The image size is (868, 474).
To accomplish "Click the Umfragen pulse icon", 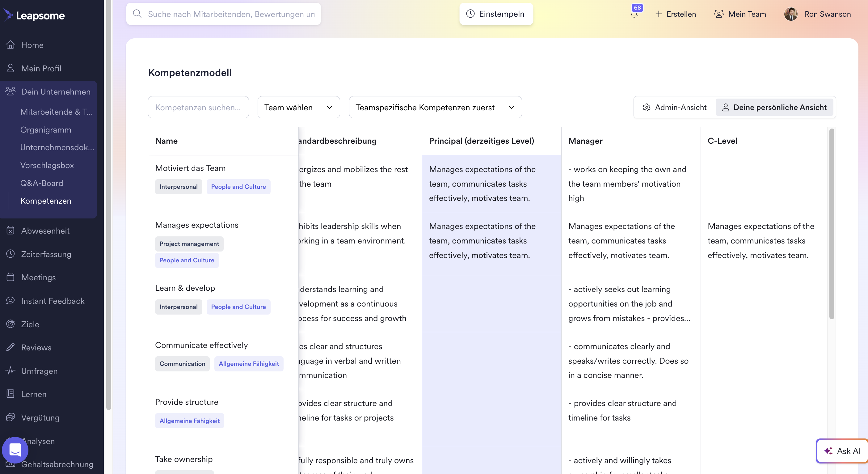I will tap(11, 370).
